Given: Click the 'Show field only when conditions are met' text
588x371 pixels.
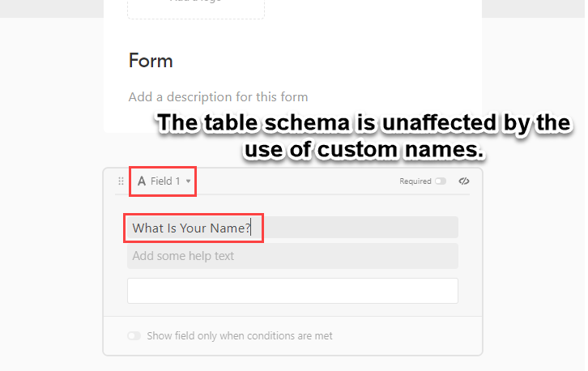Looking at the screenshot, I should click(240, 335).
